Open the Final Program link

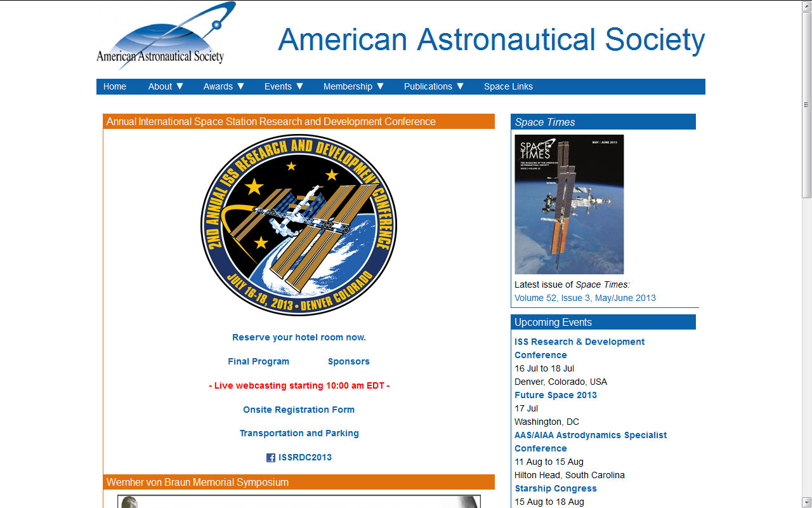pyautogui.click(x=258, y=361)
